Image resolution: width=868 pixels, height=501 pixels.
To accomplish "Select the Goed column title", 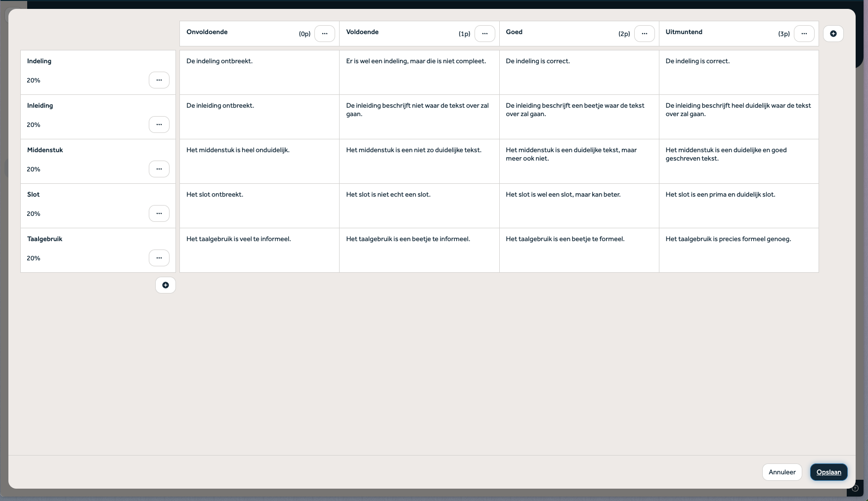I will click(x=514, y=32).
